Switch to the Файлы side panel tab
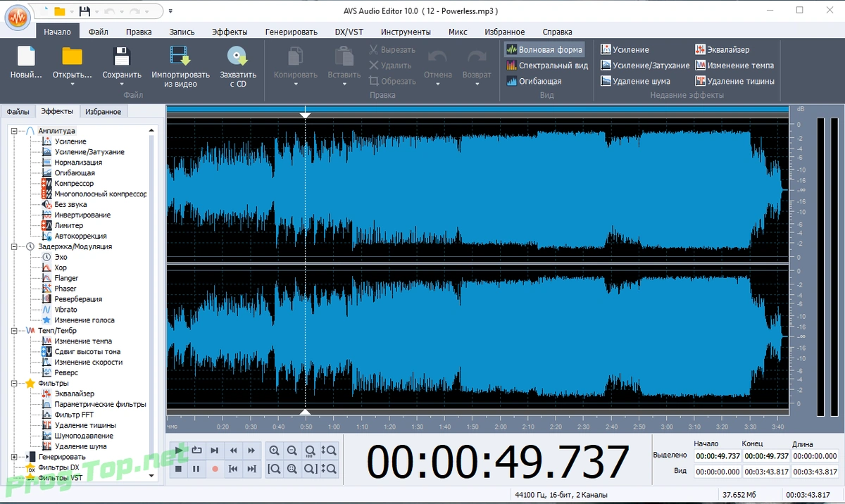This screenshot has height=504, width=845. pyautogui.click(x=18, y=111)
